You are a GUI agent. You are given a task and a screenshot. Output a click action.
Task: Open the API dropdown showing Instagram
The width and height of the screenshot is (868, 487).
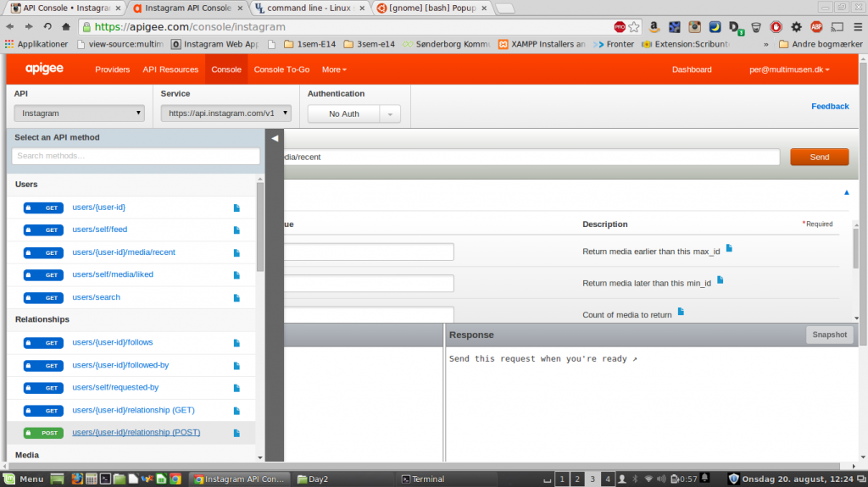click(x=79, y=113)
